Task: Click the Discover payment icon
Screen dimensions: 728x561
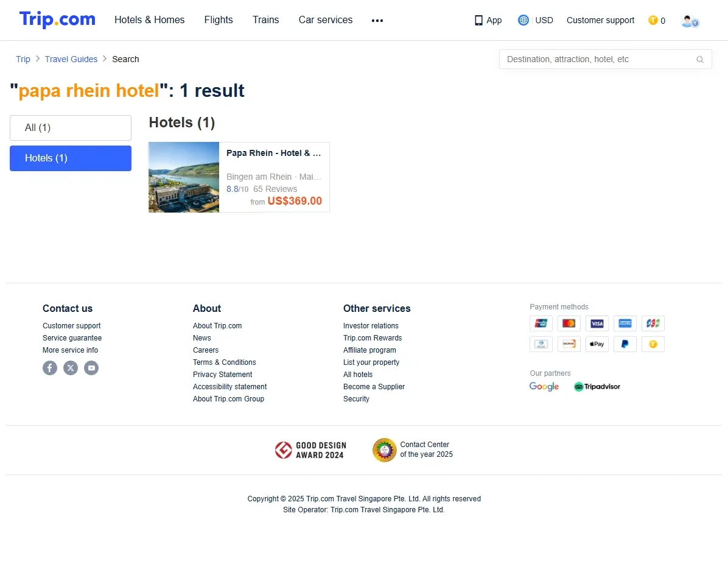Action: (569, 344)
